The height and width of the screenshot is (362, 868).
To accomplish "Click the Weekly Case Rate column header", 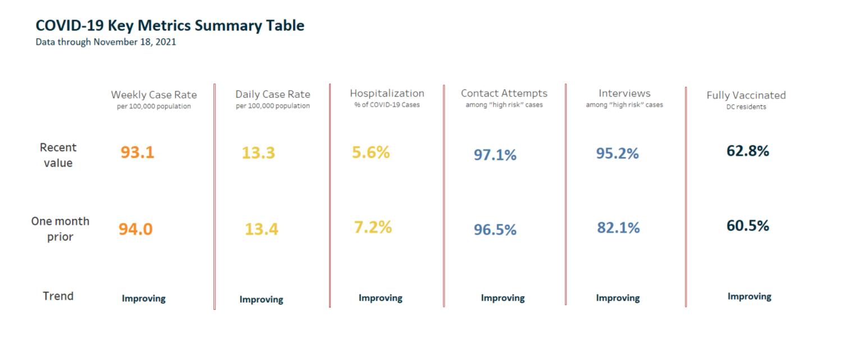I will click(154, 95).
